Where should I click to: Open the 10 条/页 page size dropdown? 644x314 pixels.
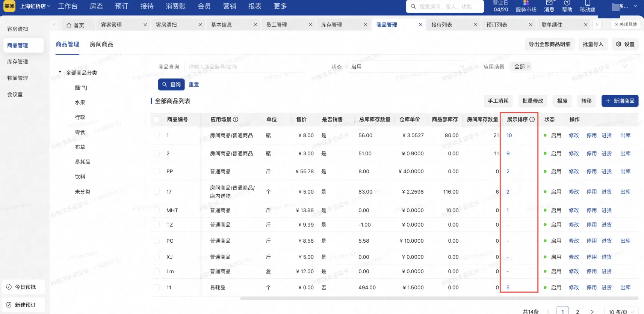621,312
